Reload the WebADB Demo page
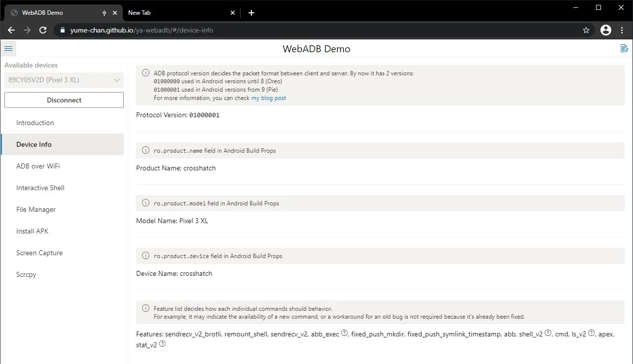The height and width of the screenshot is (364, 633). [43, 30]
